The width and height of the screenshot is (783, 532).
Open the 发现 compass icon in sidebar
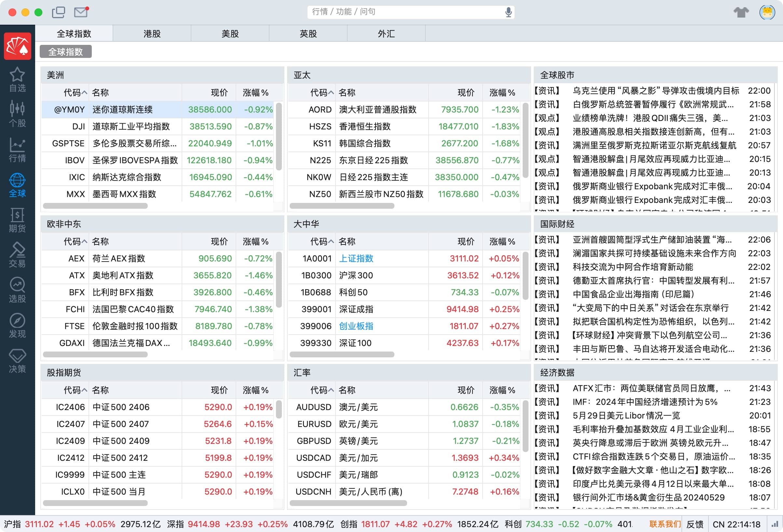17,325
